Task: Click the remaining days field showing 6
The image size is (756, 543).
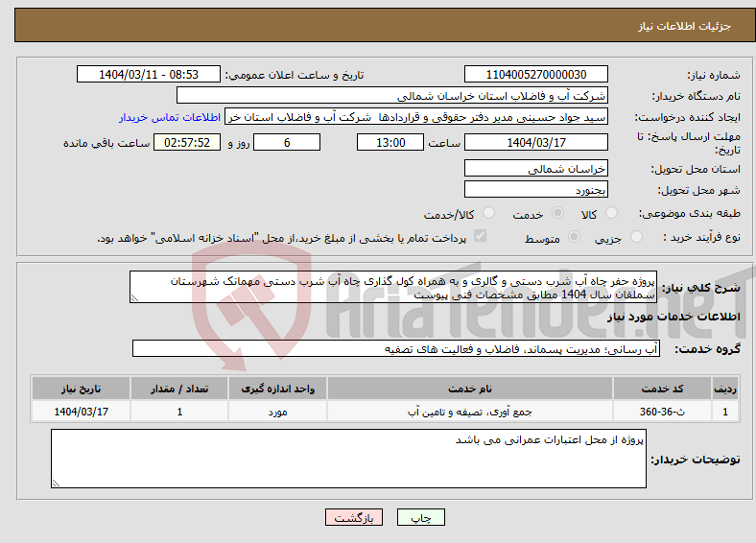Action: click(x=287, y=142)
